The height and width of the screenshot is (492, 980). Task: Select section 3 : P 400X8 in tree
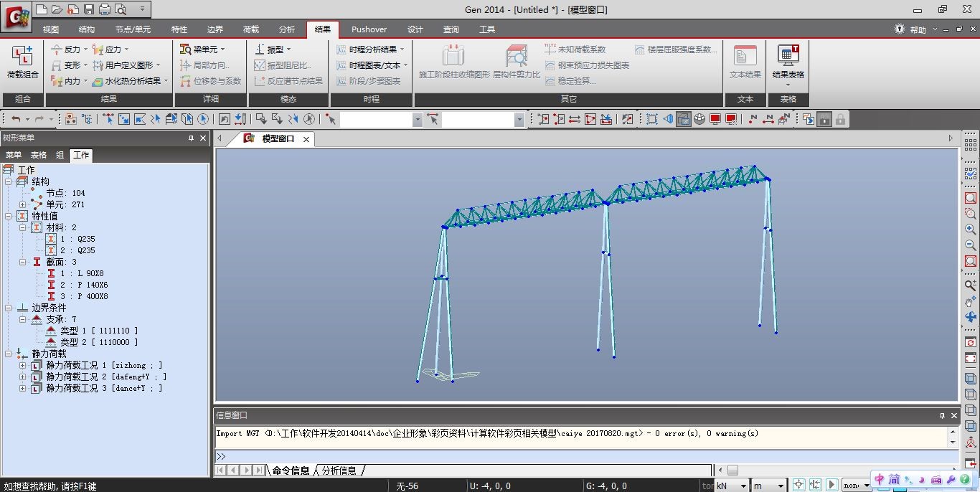pos(84,296)
